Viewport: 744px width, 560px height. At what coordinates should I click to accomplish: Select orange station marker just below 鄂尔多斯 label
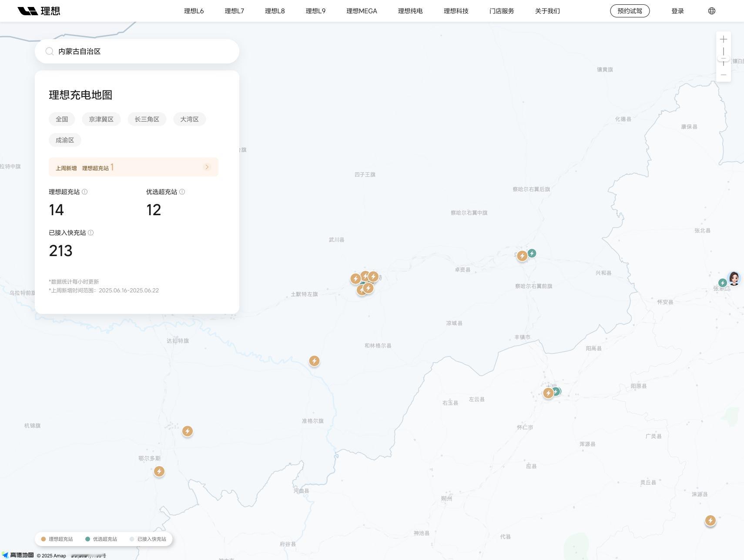tap(159, 471)
